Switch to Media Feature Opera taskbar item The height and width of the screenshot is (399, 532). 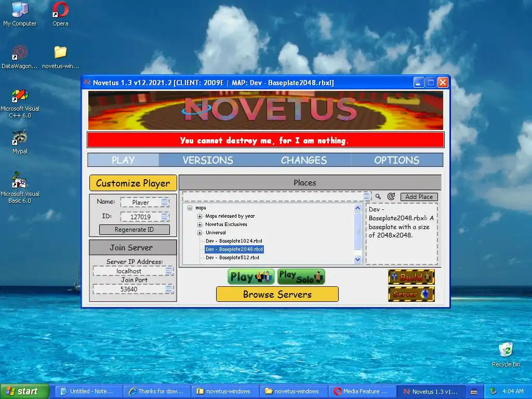362,392
